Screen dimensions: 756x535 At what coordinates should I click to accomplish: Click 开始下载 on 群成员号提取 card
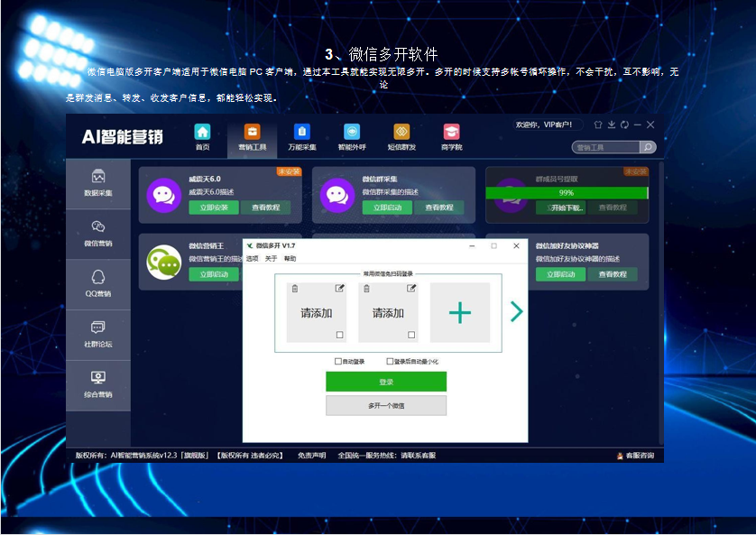pyautogui.click(x=561, y=208)
